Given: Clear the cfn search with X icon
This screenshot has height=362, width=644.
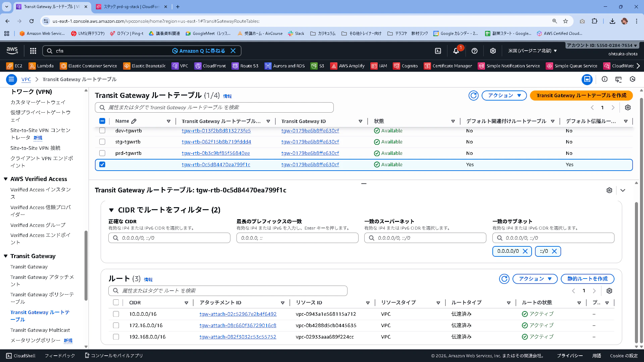Looking at the screenshot, I should [x=233, y=51].
